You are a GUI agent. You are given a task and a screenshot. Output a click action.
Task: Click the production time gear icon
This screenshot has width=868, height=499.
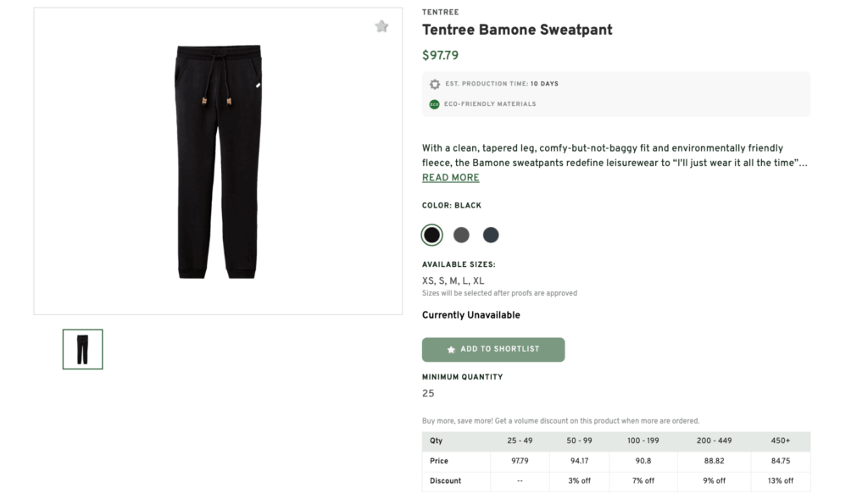click(x=434, y=84)
